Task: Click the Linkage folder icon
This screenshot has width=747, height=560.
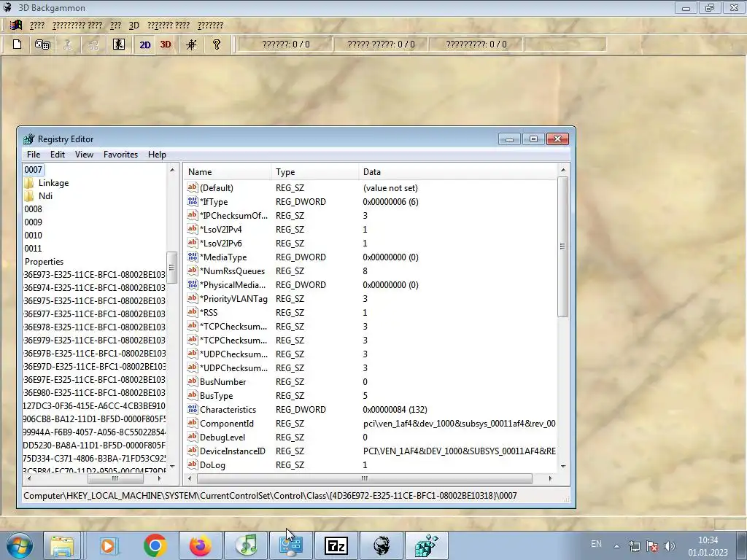Action: click(29, 183)
